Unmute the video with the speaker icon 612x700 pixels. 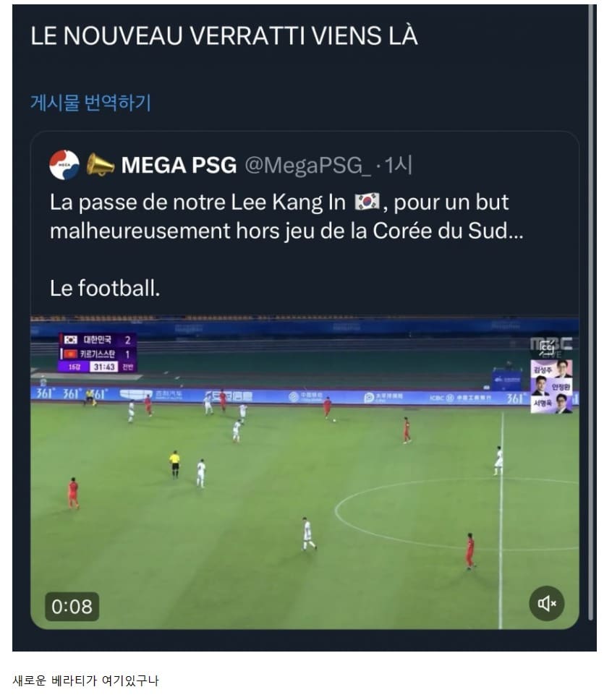click(x=547, y=604)
